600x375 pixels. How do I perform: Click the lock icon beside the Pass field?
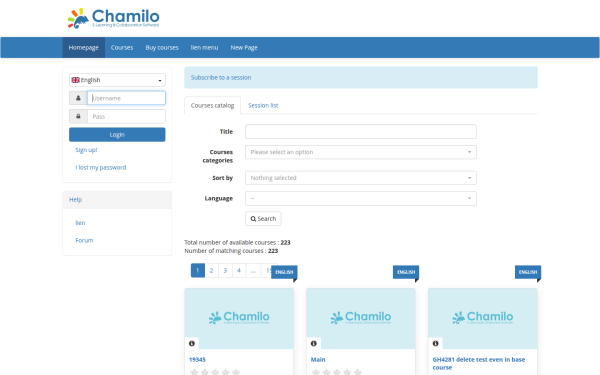pos(78,116)
